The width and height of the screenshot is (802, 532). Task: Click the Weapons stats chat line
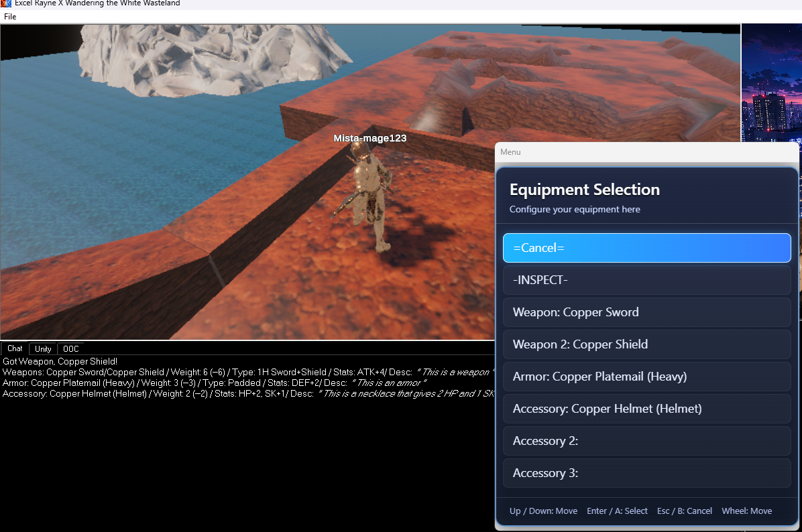(248, 372)
